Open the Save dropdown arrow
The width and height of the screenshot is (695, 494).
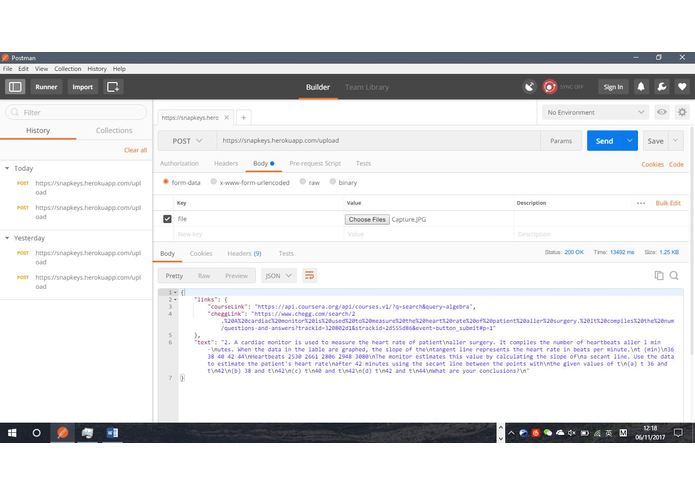click(x=675, y=140)
